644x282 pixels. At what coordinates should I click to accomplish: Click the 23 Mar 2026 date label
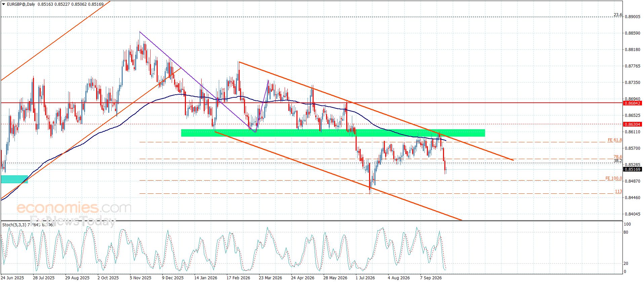pyautogui.click(x=270, y=278)
